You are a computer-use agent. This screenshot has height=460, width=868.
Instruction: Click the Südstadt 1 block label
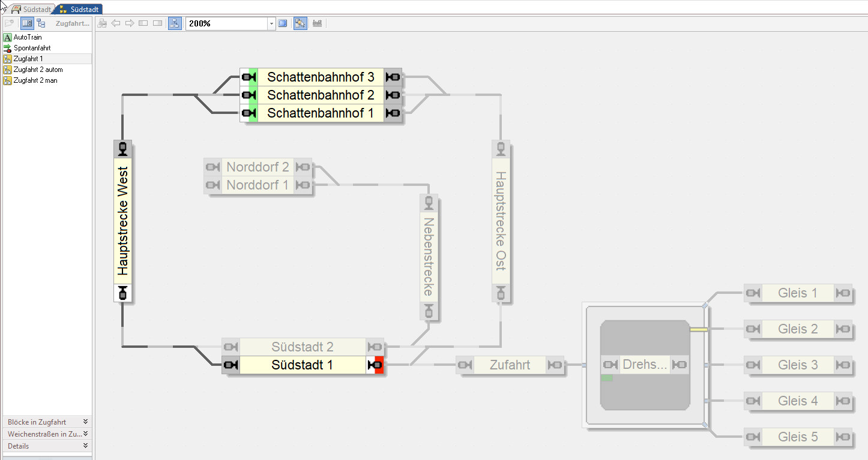click(302, 365)
